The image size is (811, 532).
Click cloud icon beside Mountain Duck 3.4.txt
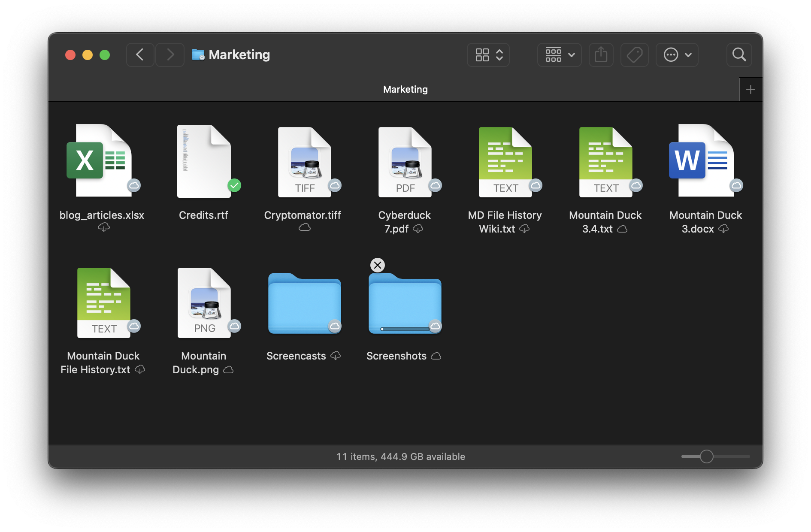pos(622,229)
